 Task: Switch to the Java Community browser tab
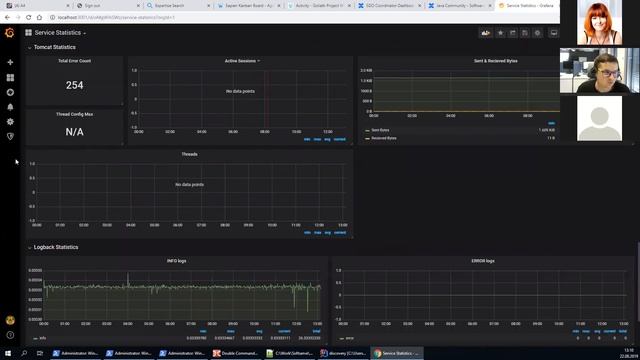tap(460, 6)
